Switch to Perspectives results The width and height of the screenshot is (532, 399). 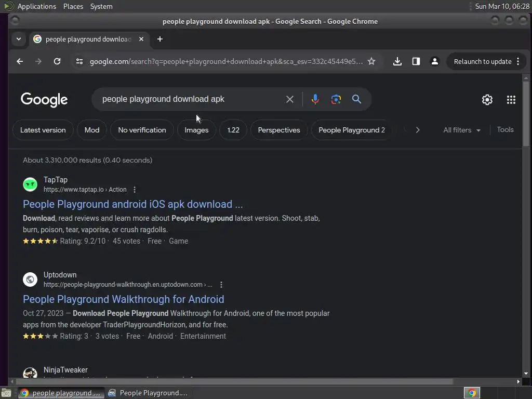point(279,130)
